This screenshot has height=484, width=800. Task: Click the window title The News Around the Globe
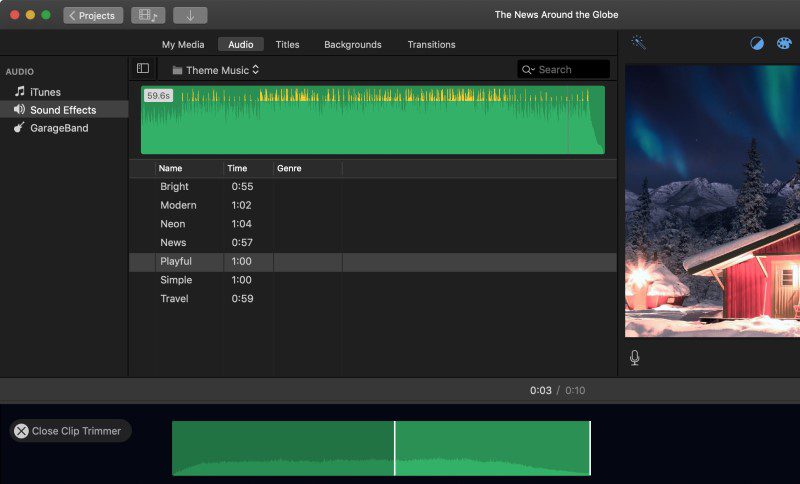(556, 15)
